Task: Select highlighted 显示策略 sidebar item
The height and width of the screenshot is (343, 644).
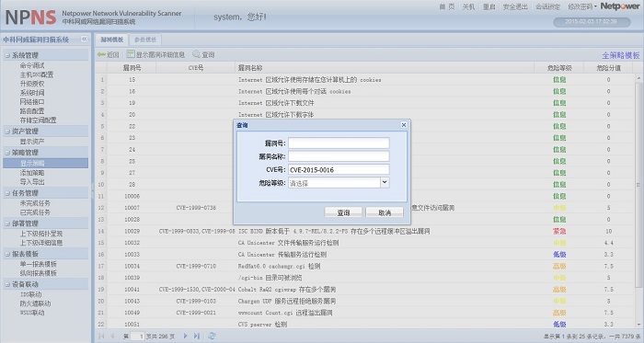Action: tap(46, 163)
